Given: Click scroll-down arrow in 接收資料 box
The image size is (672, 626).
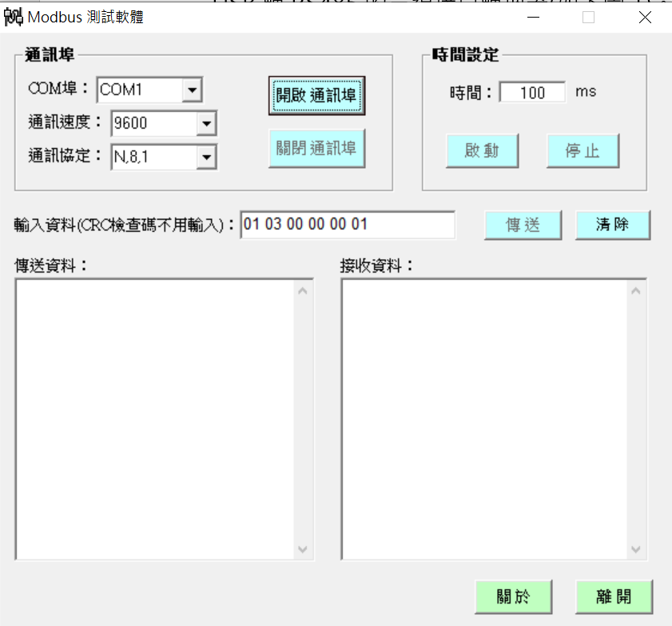Looking at the screenshot, I should point(635,549).
